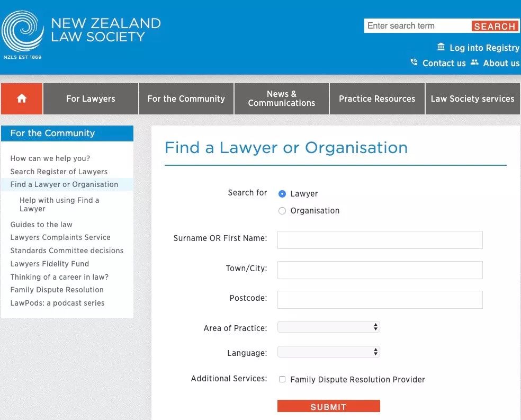Select the Organisation radio button
Screen dimensions: 521x420
[282, 211]
